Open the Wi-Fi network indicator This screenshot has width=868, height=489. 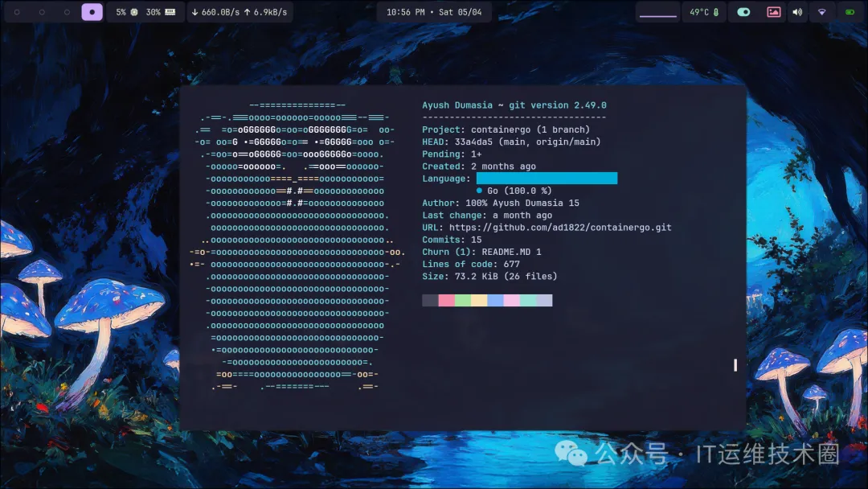(821, 12)
